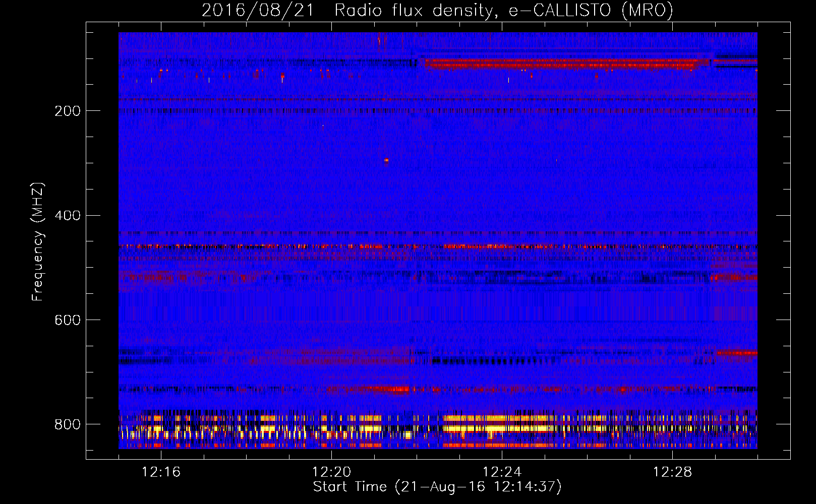Click the plot title 'Radio flux density, e-CALLISTO (MRO)'
The image size is (816, 504).
[504, 11]
